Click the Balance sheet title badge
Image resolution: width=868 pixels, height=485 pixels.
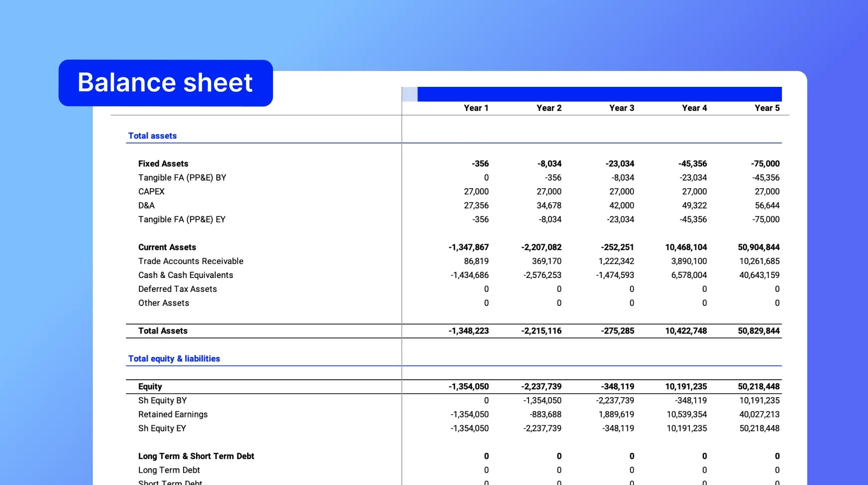coord(165,83)
